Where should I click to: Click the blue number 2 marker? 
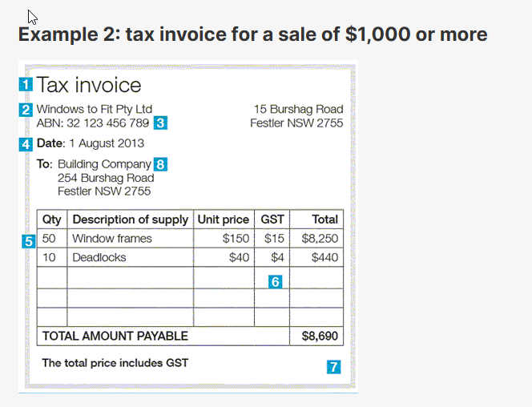26,109
